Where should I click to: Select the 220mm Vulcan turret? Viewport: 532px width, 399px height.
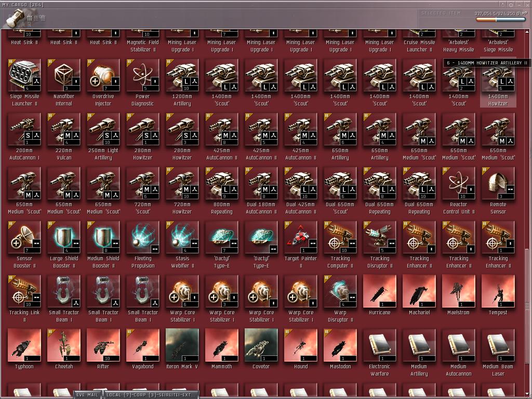coord(64,137)
